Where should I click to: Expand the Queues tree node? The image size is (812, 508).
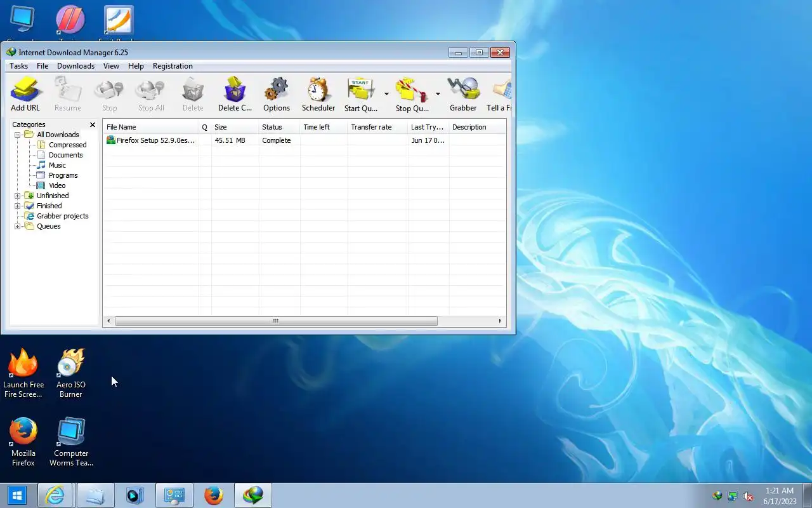tap(18, 226)
